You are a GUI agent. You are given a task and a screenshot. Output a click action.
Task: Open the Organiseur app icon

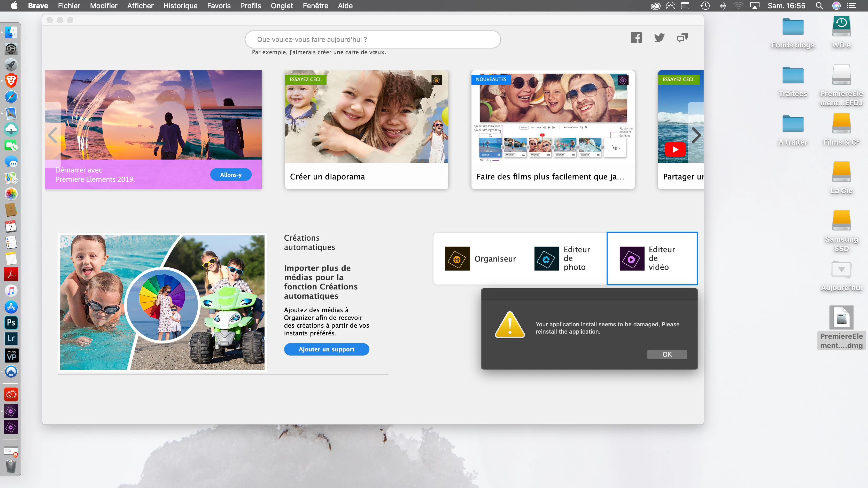[457, 258]
